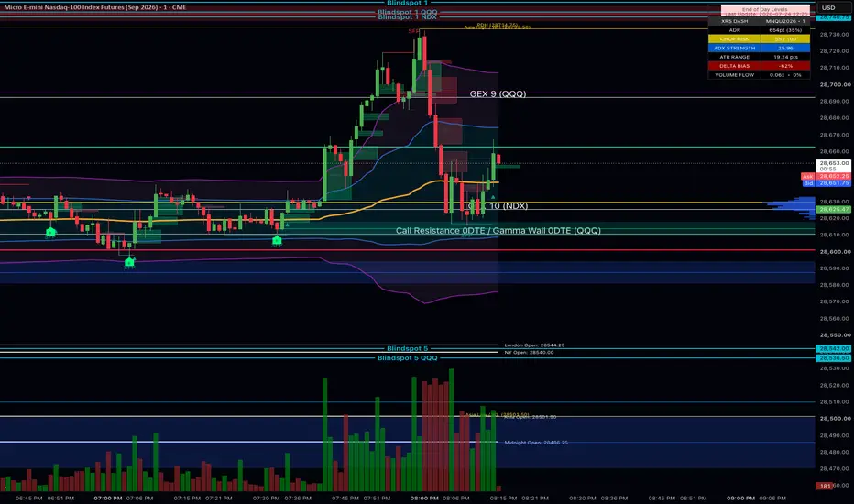Viewport: 854px width, 504px height.
Task: Click the blue Bid price label
Action: tap(826, 183)
